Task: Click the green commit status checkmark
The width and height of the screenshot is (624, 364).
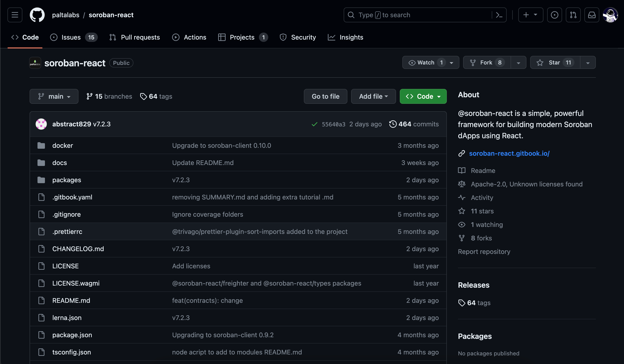Action: tap(315, 124)
